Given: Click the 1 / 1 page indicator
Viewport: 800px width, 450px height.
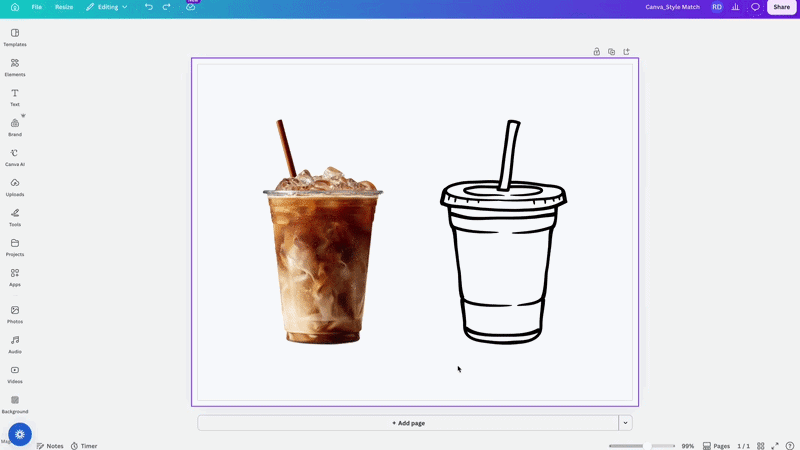Looking at the screenshot, I should pyautogui.click(x=743, y=446).
